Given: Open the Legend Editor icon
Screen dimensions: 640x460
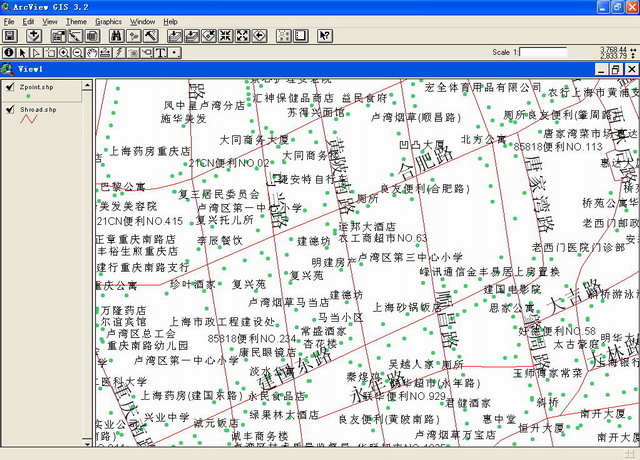Looking at the screenshot, I should point(75,36).
